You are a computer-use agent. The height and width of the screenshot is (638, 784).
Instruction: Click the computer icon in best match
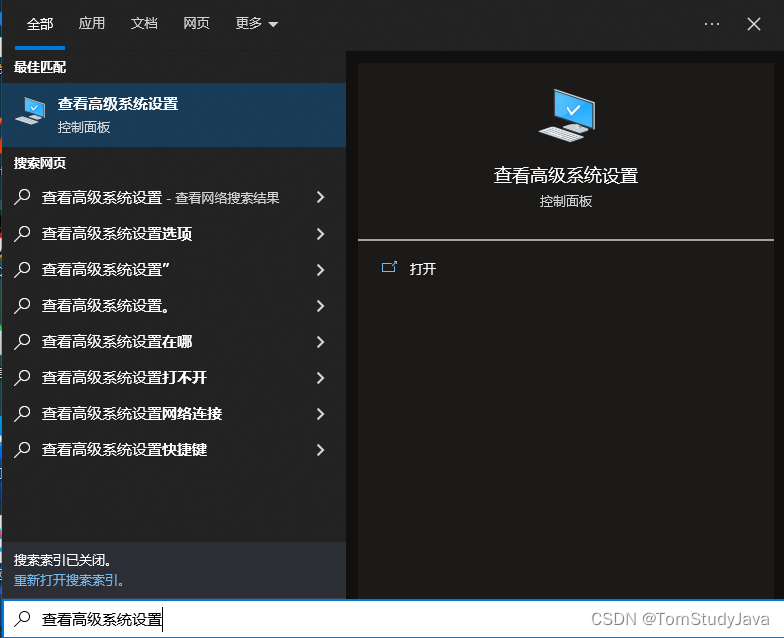(30, 112)
